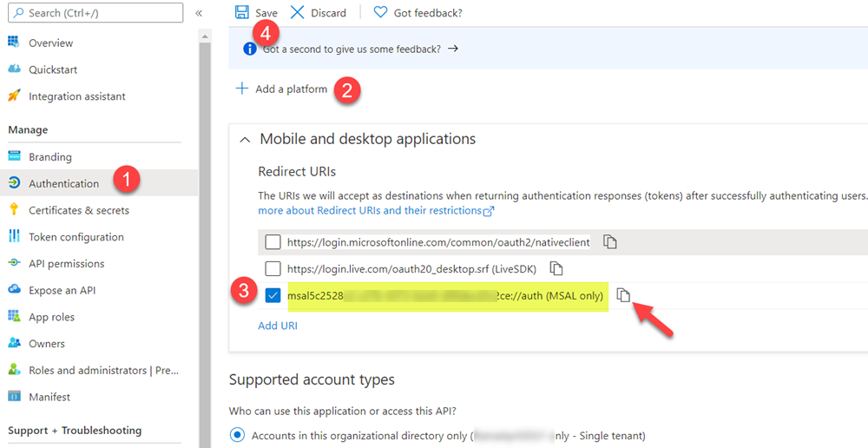
Task: Click the search magnifier icon
Action: pyautogui.click(x=19, y=13)
